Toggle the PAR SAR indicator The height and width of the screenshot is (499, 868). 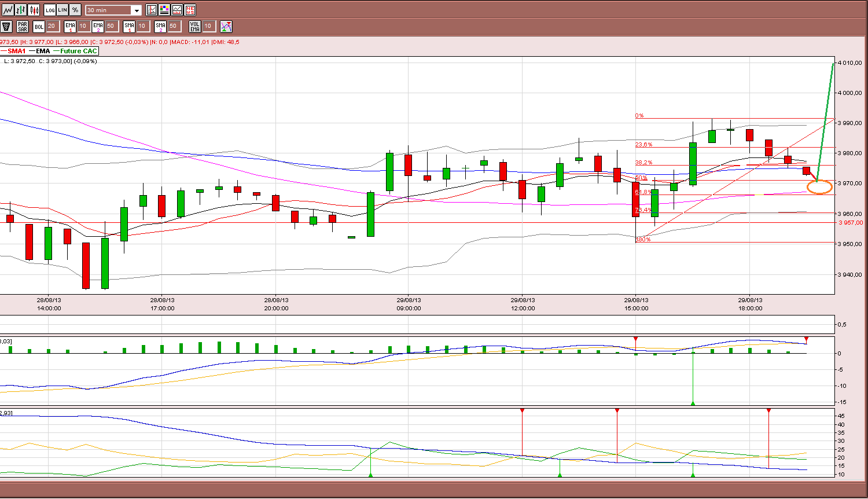[23, 26]
